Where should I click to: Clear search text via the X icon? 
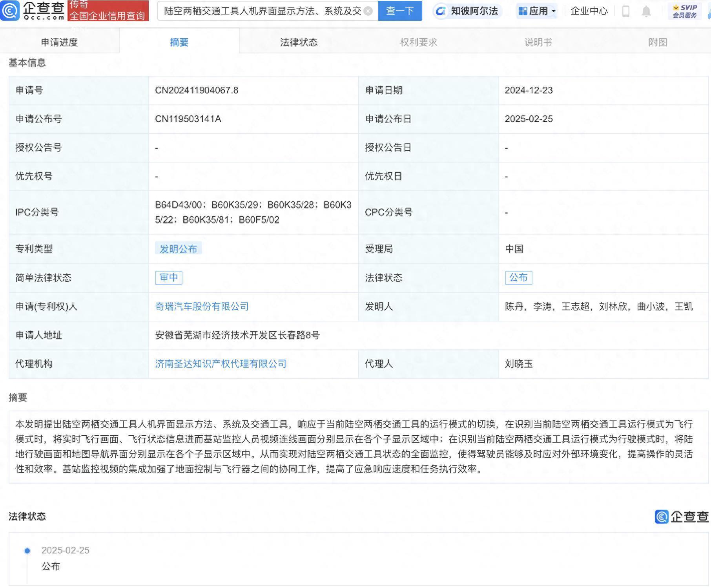coord(367,11)
